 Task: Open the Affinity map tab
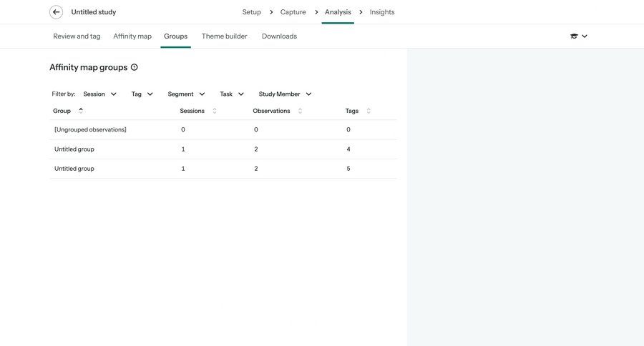(x=132, y=36)
